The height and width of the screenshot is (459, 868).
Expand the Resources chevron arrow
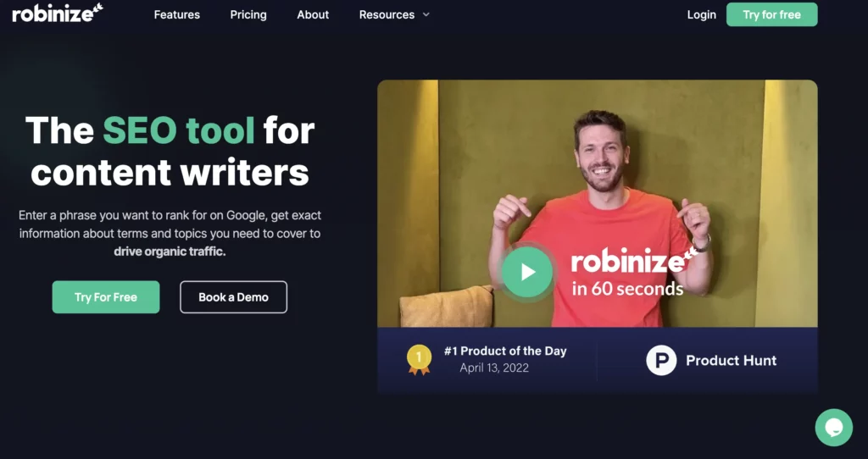(426, 15)
